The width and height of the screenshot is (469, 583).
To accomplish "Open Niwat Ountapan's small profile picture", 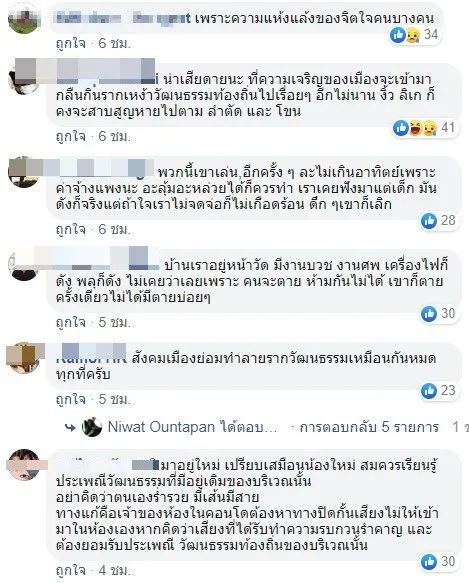I will [91, 427].
